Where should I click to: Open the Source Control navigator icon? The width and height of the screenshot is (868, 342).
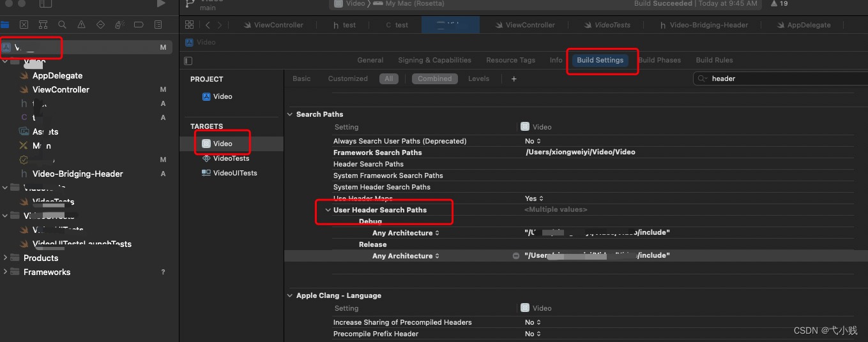click(24, 25)
